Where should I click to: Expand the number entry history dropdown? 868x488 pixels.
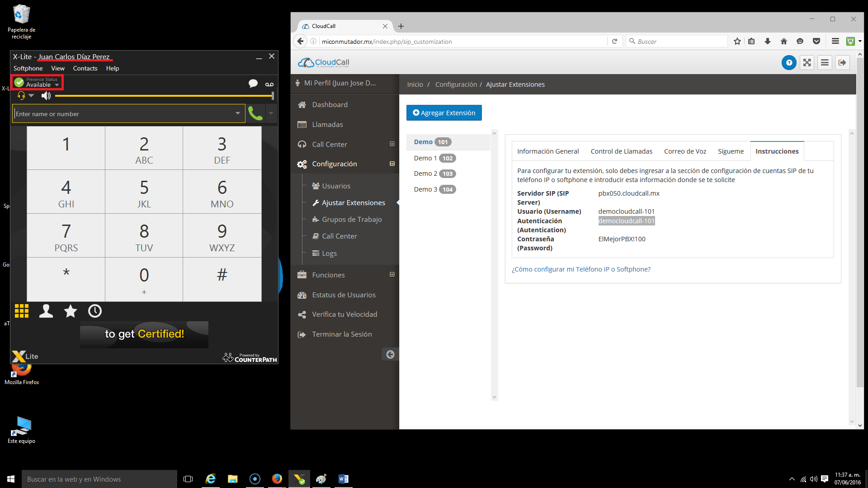click(x=237, y=113)
